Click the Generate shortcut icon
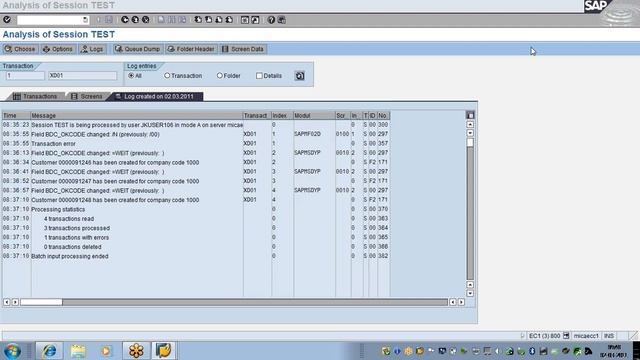 (255, 20)
